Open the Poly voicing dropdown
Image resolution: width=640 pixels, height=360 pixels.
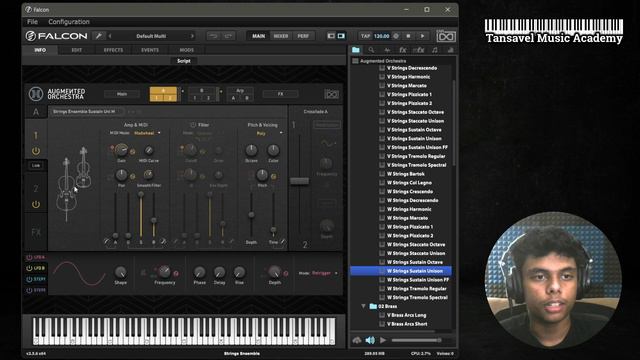click(x=269, y=133)
